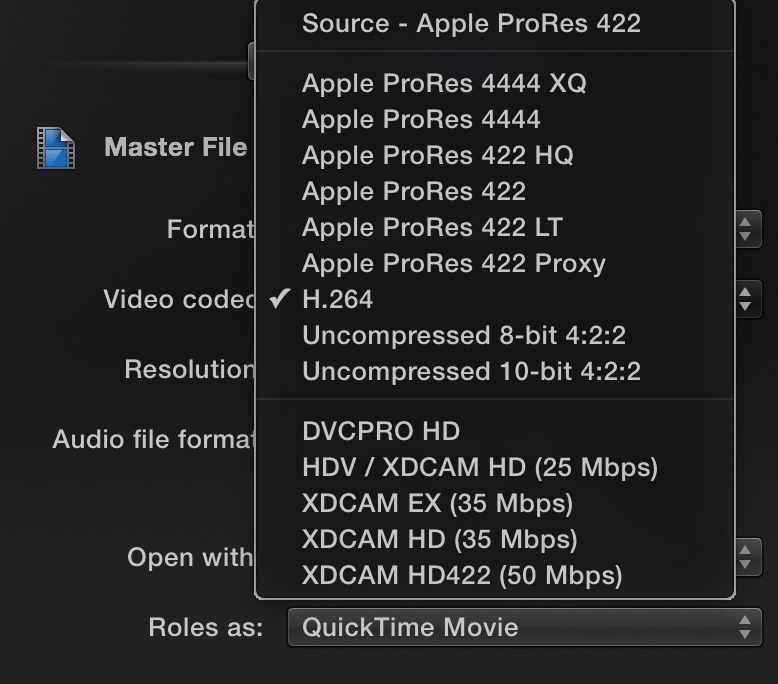The height and width of the screenshot is (684, 778).
Task: Choose Apple ProRes 422 Proxy codec
Action: click(453, 263)
